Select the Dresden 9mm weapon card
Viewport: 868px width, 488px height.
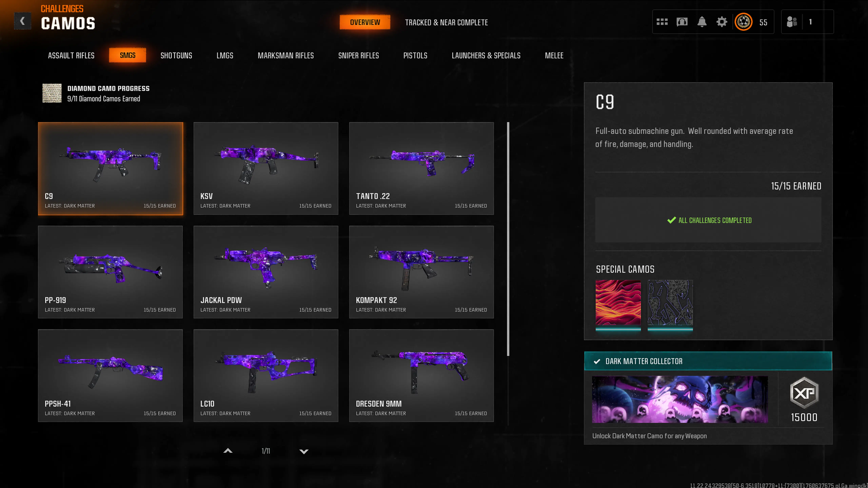pos(421,375)
